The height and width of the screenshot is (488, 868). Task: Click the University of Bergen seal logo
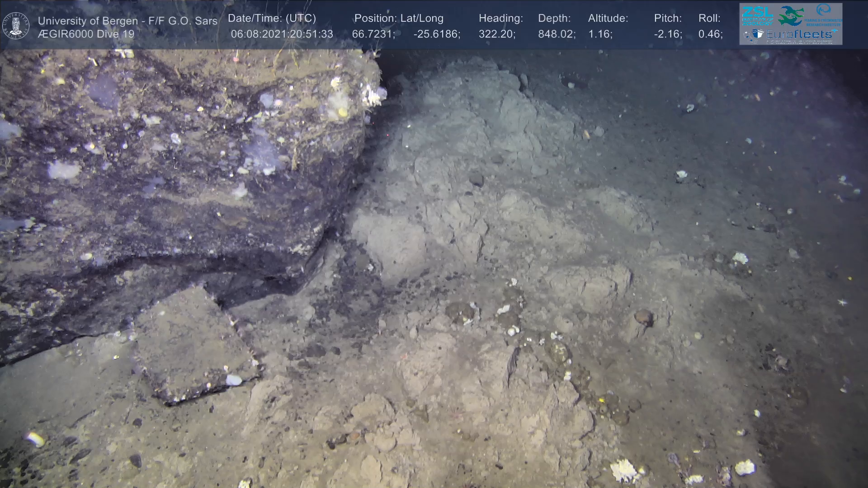[16, 25]
